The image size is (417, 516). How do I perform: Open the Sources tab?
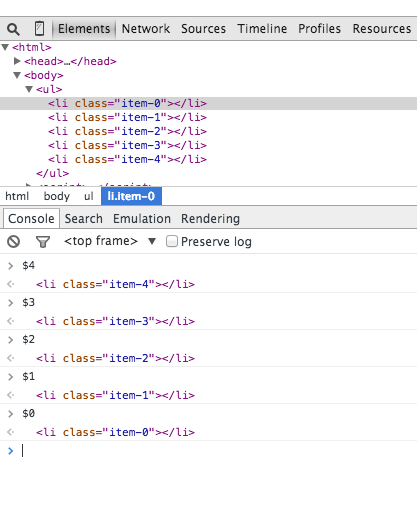203,29
